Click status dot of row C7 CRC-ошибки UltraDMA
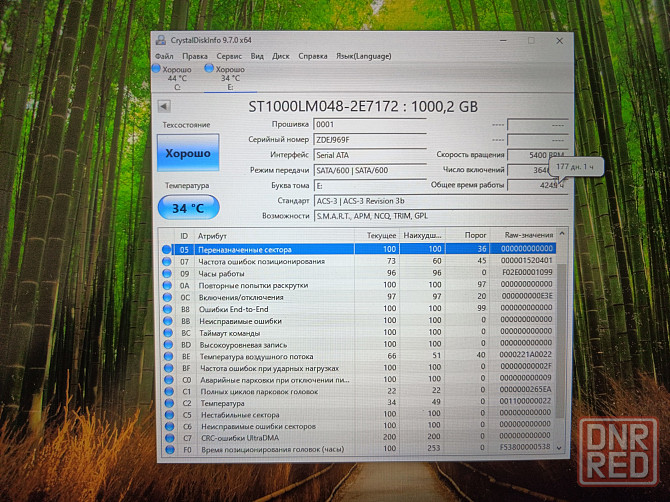The width and height of the screenshot is (670, 502). point(170,438)
